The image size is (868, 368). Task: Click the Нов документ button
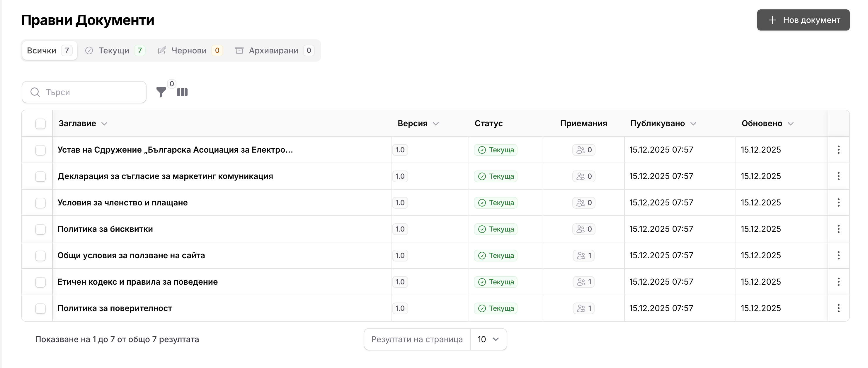(803, 20)
